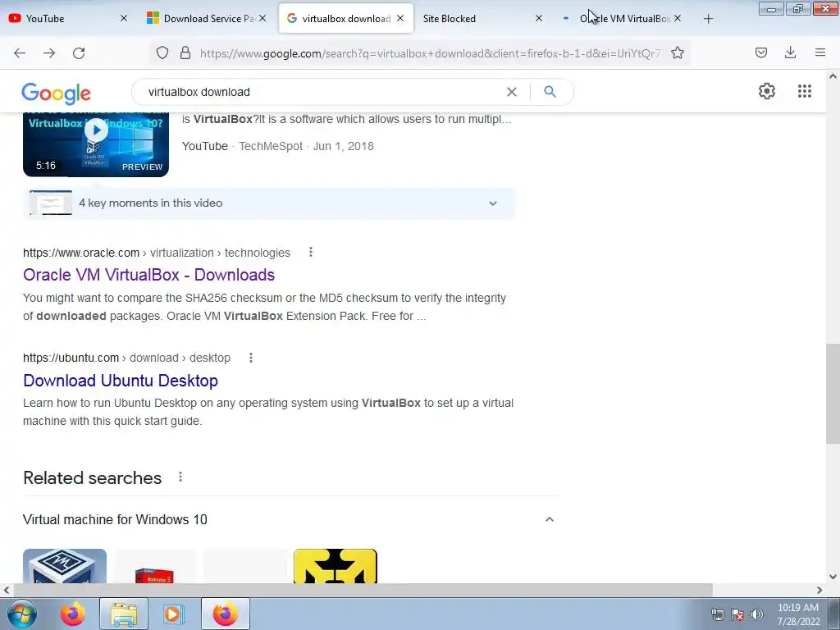Open the network tray icon
Image resolution: width=840 pixels, height=630 pixels.
[x=717, y=614]
